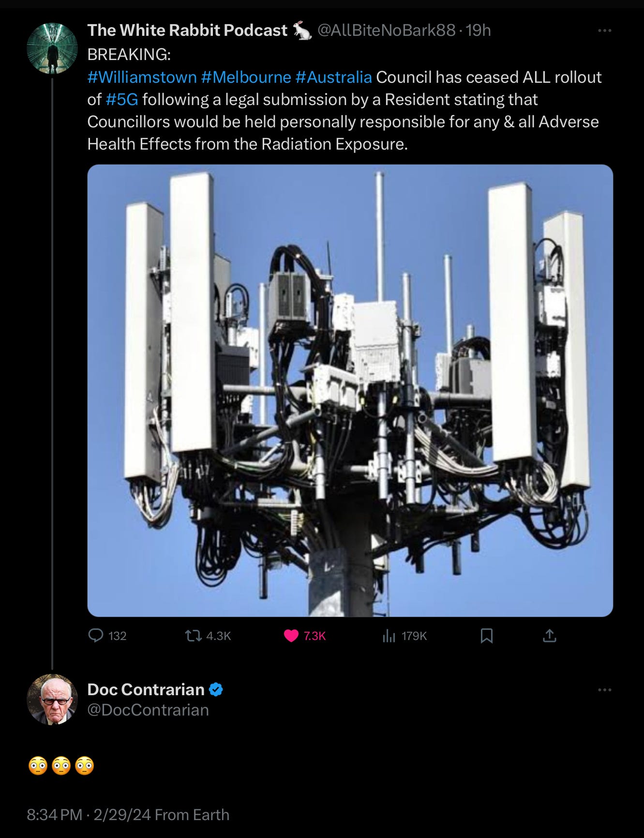Toggle the bookmark icon on the post

487,636
